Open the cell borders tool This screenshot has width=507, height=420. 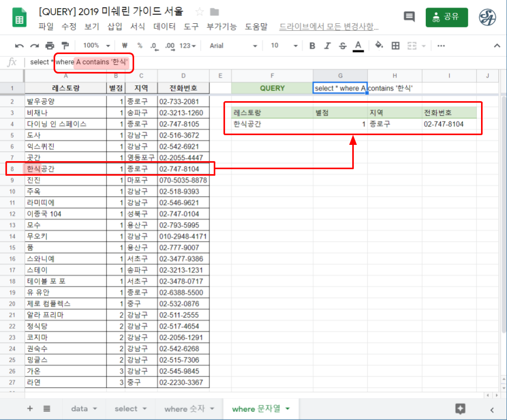396,46
